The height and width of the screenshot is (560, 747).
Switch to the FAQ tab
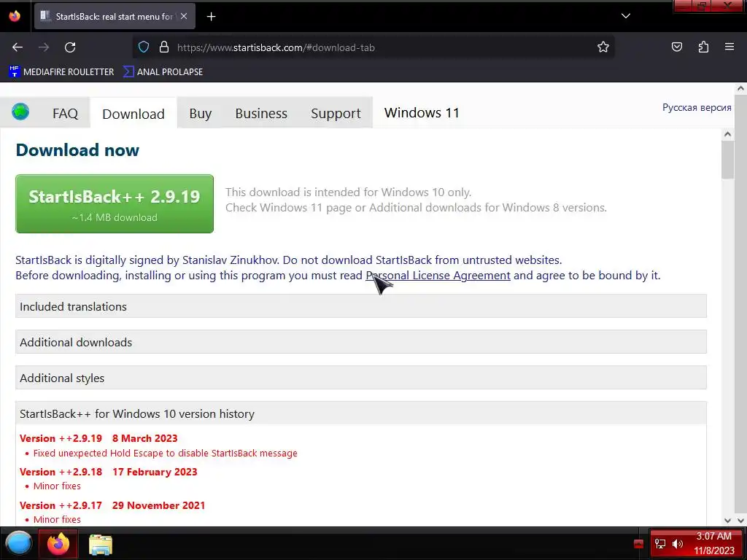click(x=65, y=113)
